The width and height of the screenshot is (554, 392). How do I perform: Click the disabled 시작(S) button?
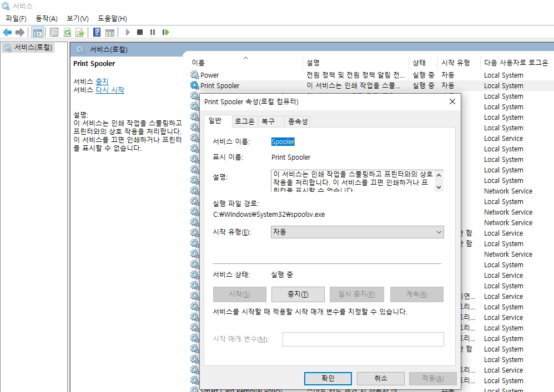(x=240, y=294)
